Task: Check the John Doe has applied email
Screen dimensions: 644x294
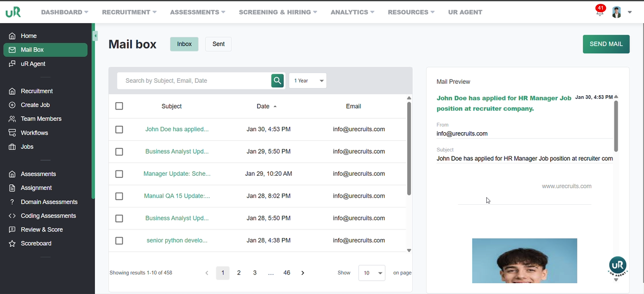Action: click(119, 130)
